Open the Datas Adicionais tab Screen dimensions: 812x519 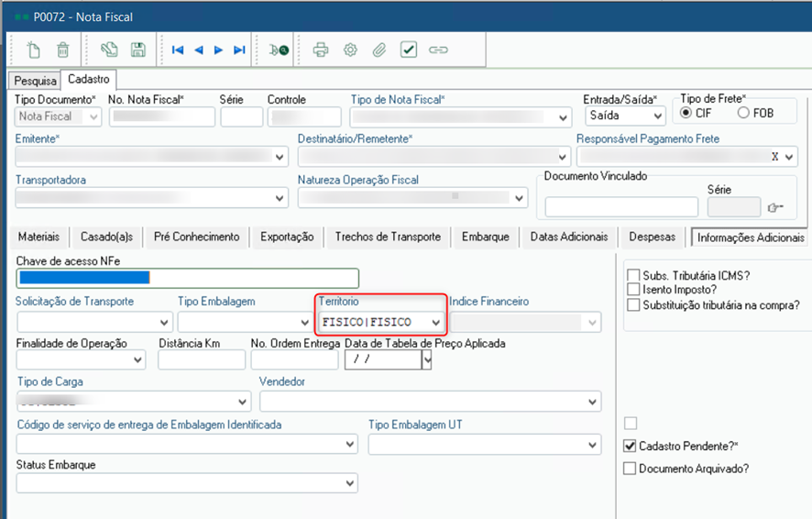point(569,237)
